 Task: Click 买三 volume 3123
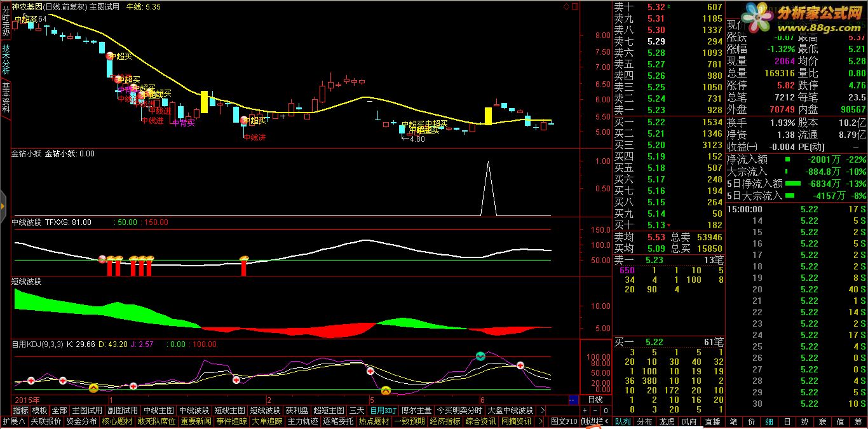pos(712,145)
